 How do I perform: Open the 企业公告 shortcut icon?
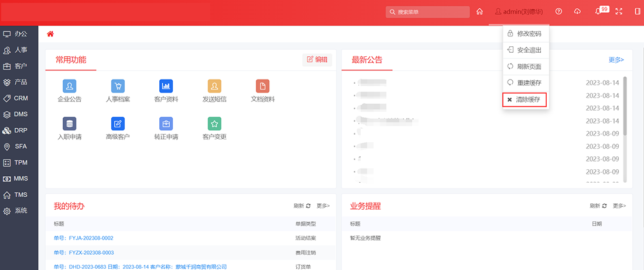[70, 86]
